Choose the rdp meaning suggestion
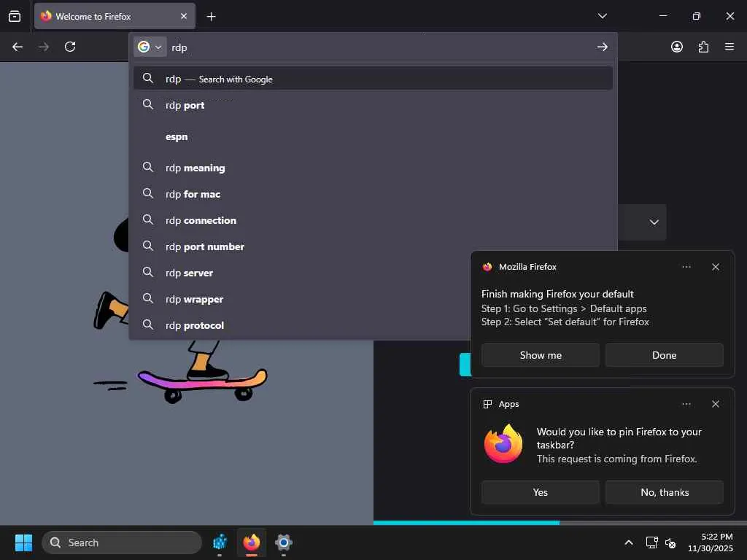The height and width of the screenshot is (560, 747). (373, 168)
